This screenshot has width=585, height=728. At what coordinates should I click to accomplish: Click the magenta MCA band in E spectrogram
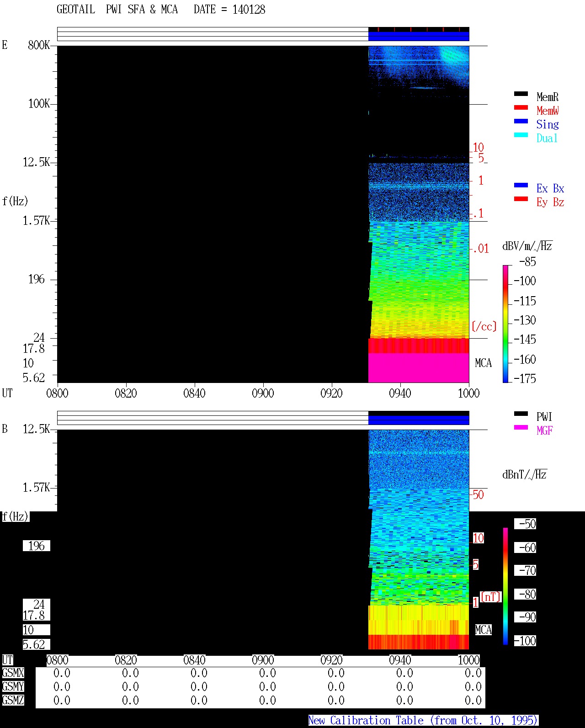(419, 368)
